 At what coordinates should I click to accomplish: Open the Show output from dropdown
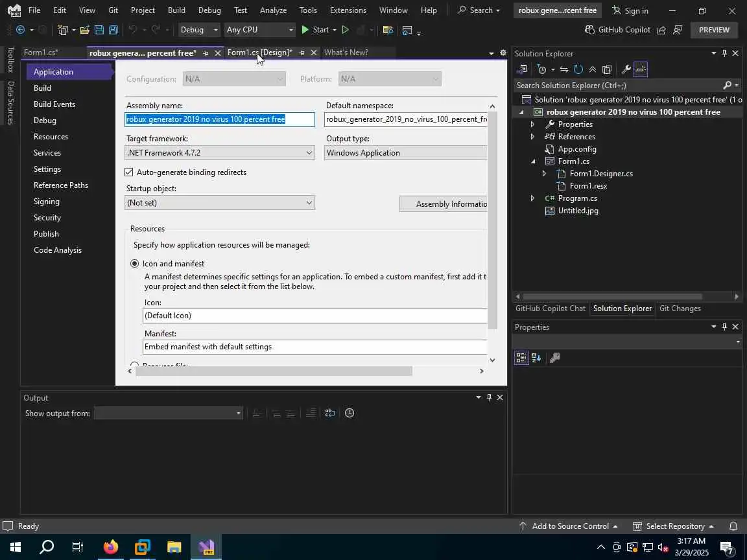pos(168,413)
